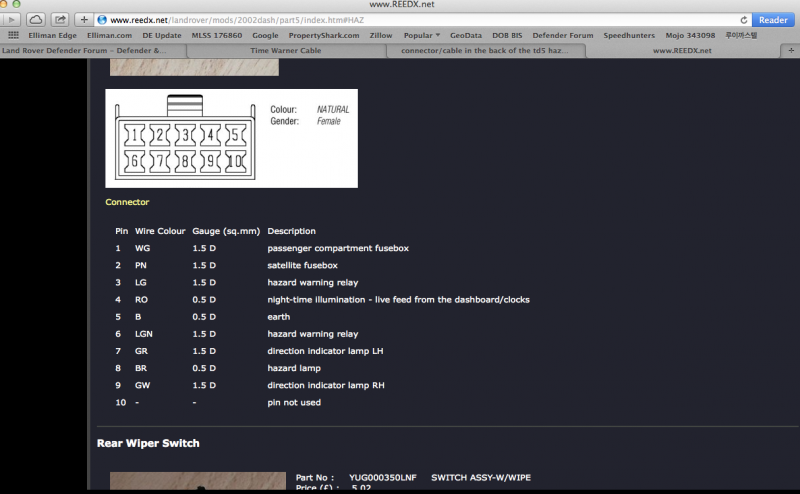800x494 pixels.
Task: Click the plus add bookmark button
Action: pos(84,20)
